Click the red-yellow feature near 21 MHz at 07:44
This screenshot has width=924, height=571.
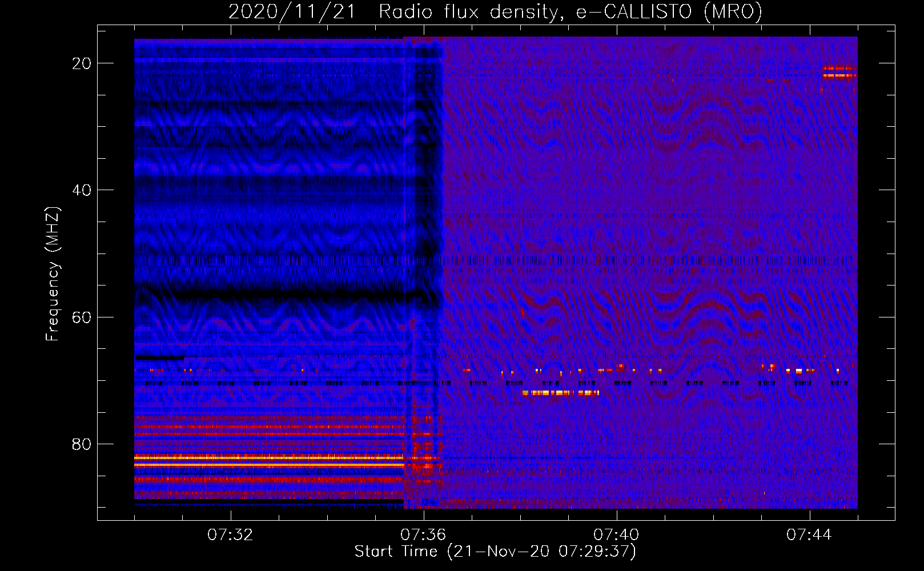(839, 72)
